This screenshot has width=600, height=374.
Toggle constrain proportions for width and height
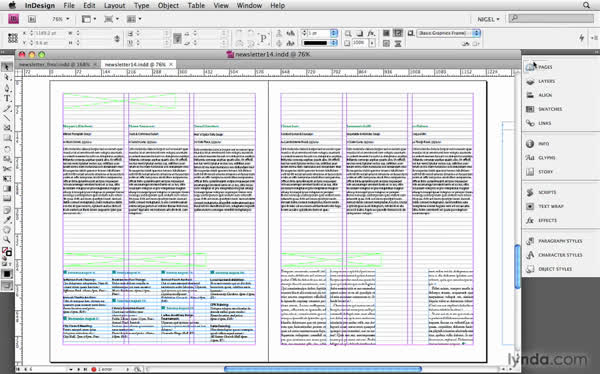(x=117, y=38)
